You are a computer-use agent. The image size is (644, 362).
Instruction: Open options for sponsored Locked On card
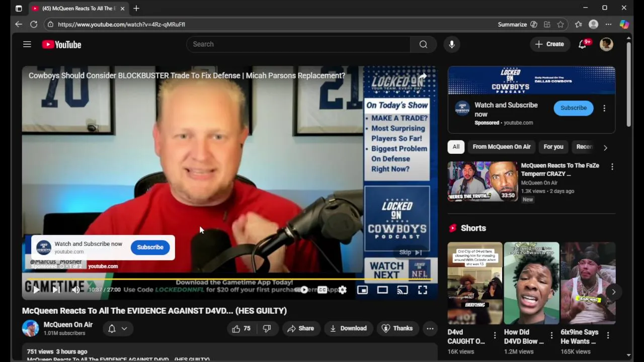(604, 108)
